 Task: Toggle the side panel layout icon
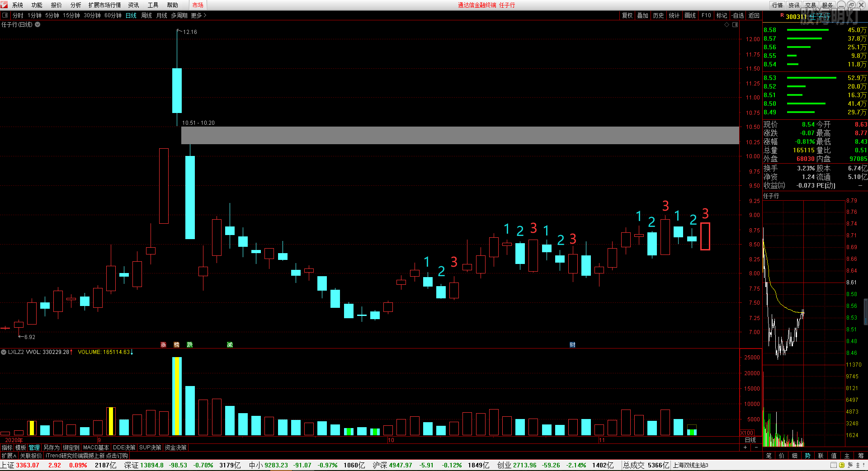coord(735,25)
